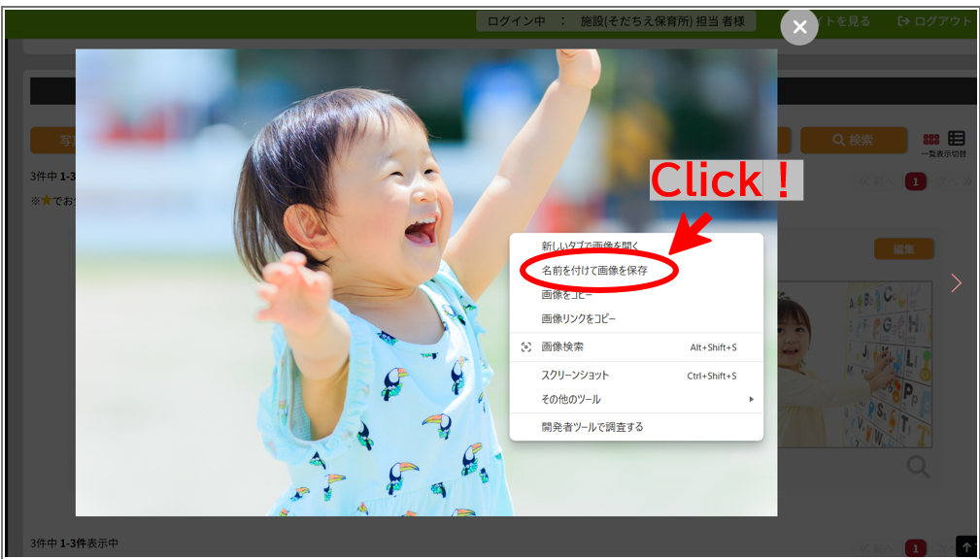Select 新しいタブで画像を開く from context menu
980x559 pixels.
(591, 247)
